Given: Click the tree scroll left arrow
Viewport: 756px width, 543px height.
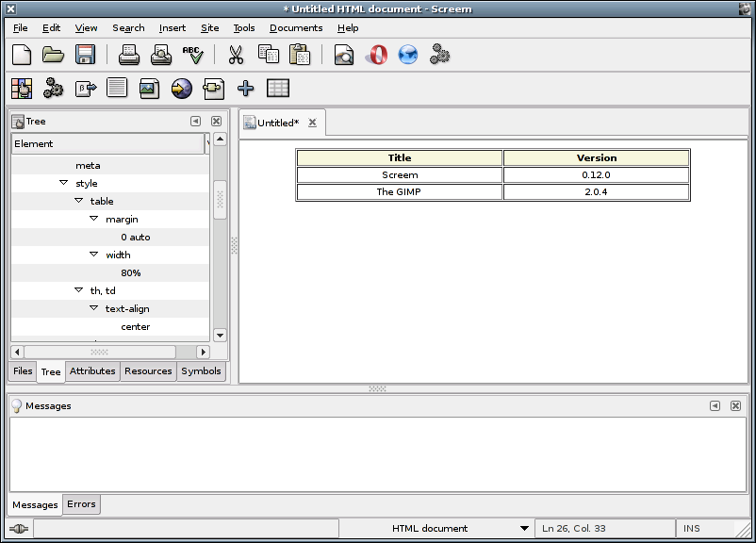Looking at the screenshot, I should [17, 352].
